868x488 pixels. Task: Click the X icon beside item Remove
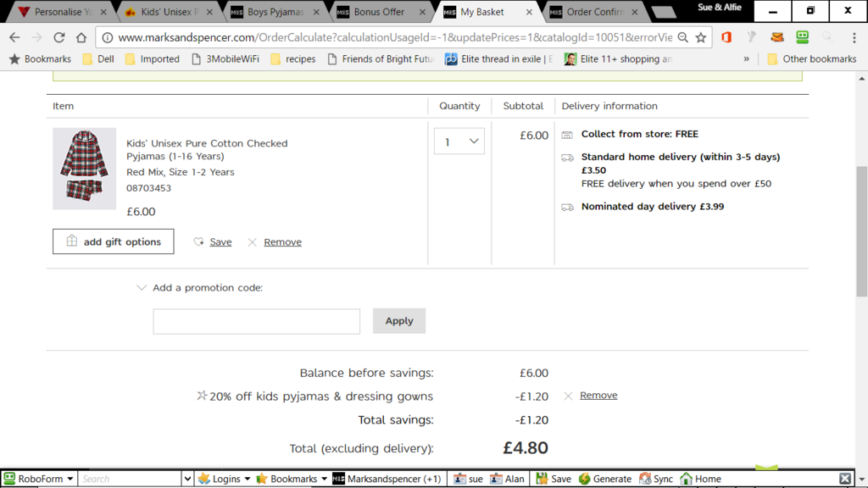point(253,242)
